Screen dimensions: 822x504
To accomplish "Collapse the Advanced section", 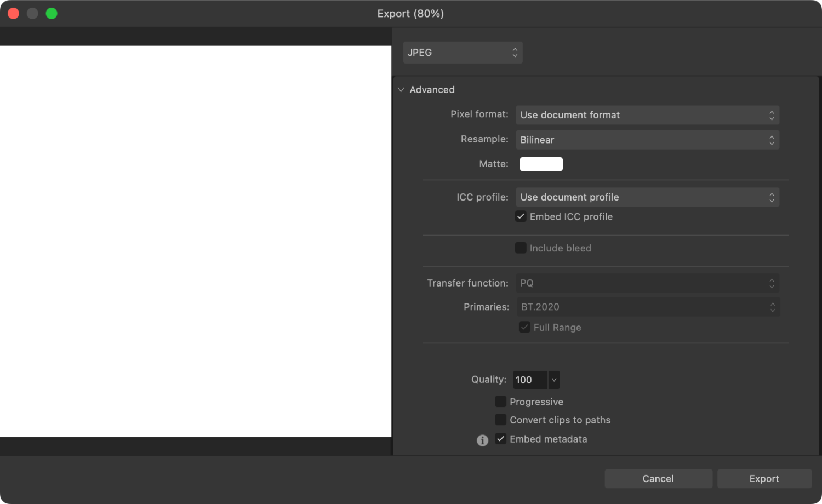I will tap(401, 89).
